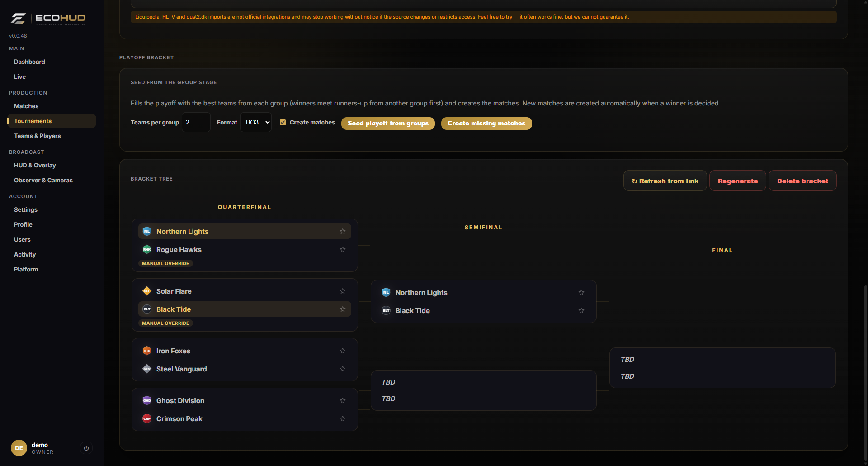Go to the Live section
This screenshot has width=868, height=466.
tap(20, 76)
